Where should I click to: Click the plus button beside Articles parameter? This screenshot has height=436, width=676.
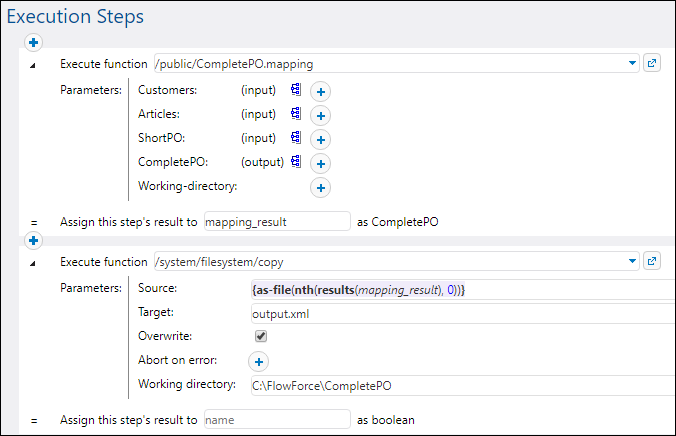tap(320, 115)
